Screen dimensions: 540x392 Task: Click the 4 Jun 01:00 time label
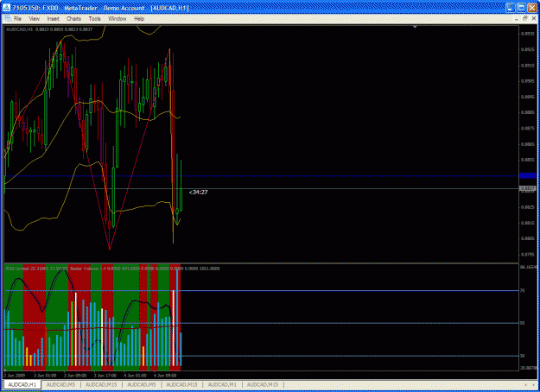[133, 375]
